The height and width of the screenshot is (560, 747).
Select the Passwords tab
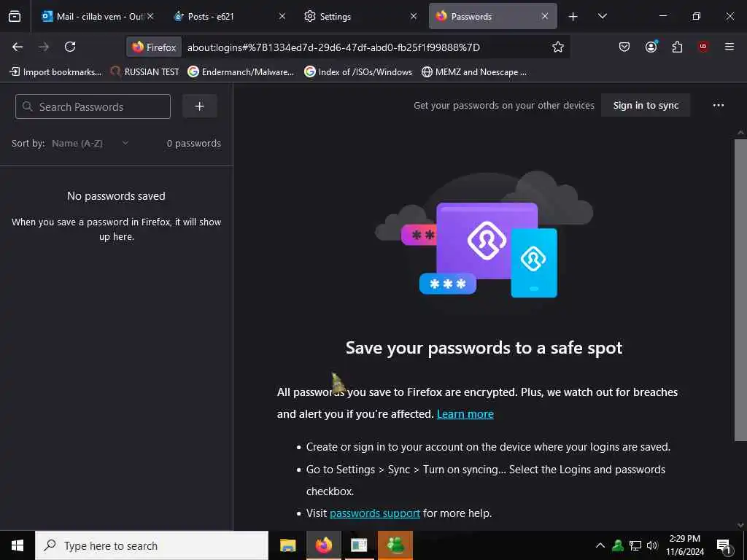[492, 16]
